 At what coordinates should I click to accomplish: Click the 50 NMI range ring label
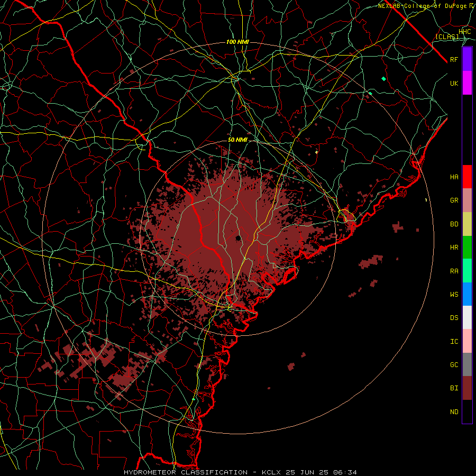237,140
